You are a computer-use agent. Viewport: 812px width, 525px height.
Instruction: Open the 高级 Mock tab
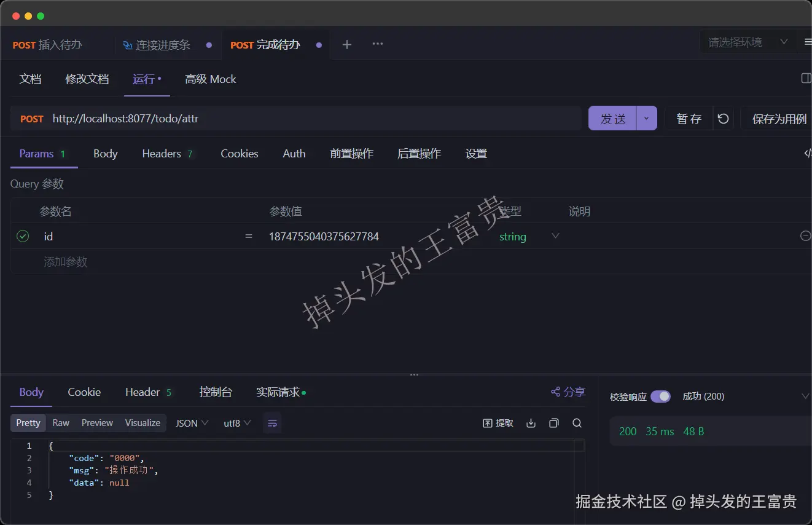211,79
